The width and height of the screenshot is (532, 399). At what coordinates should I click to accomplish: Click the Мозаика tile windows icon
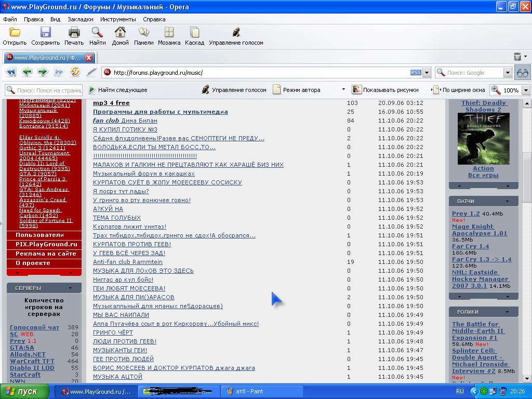(x=169, y=33)
